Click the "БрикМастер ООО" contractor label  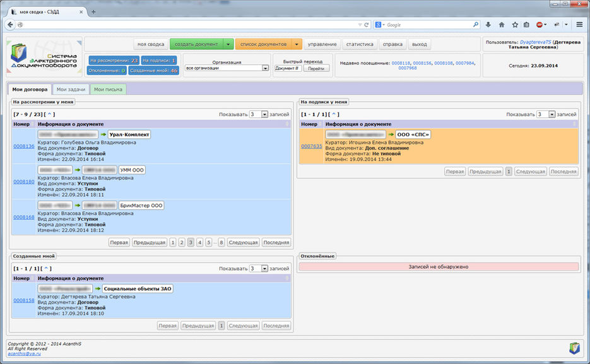[141, 206]
